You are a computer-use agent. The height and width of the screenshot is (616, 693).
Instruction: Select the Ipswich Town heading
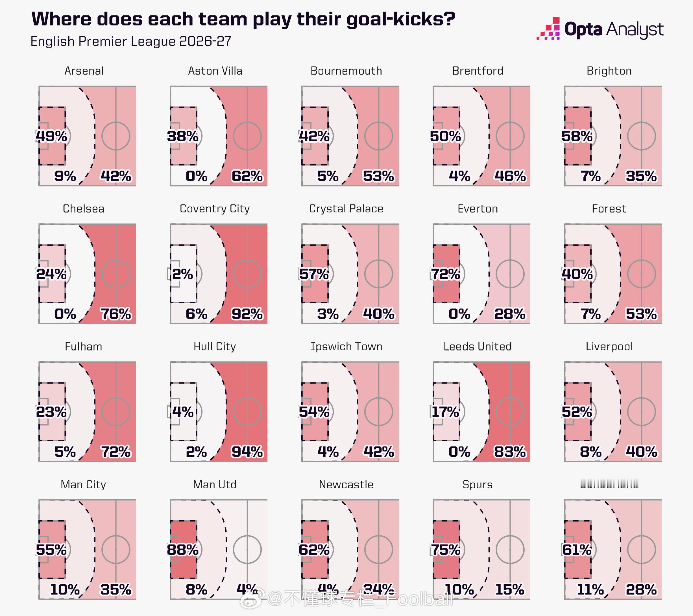coord(346,347)
